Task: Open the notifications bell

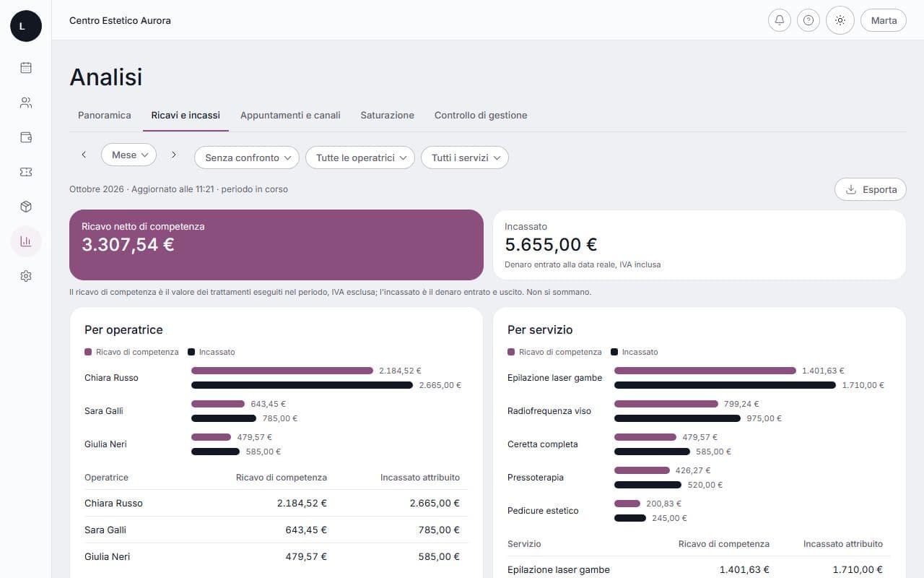Action: point(780,20)
